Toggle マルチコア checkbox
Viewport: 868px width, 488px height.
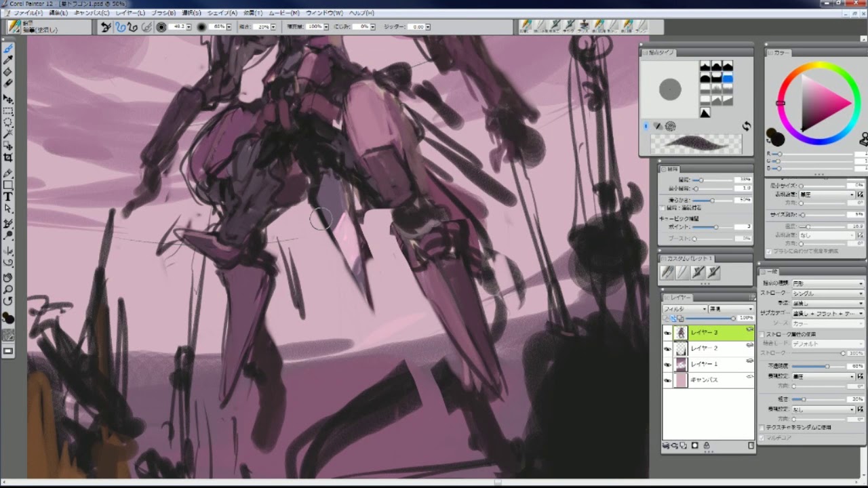click(x=763, y=438)
